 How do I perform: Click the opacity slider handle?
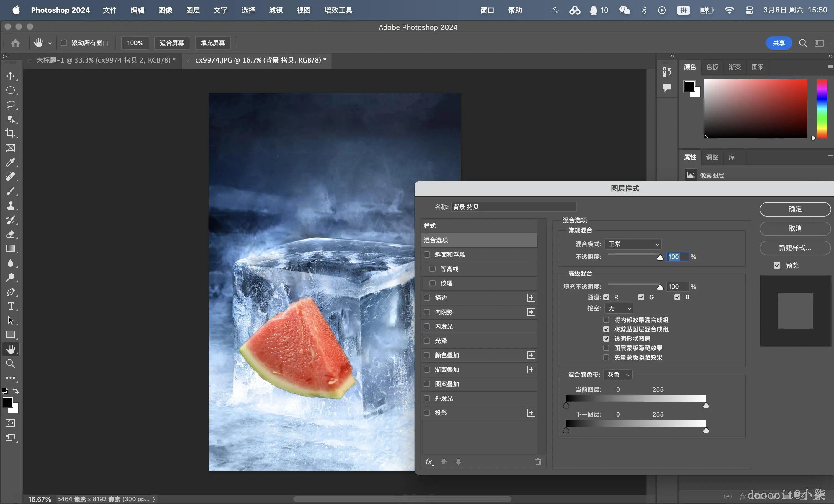(660, 258)
